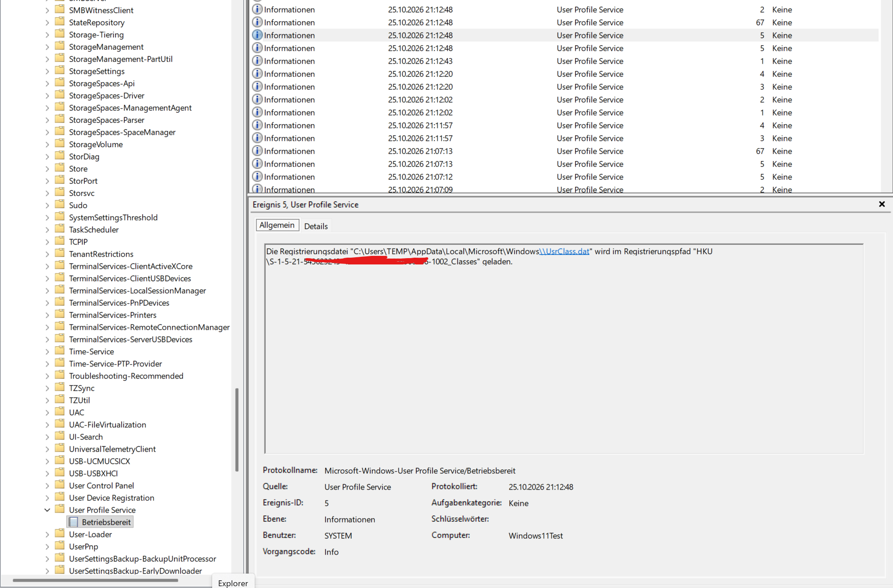The width and height of the screenshot is (893, 588).
Task: Expand the Troubleshooting-Recommended node
Action: click(47, 376)
